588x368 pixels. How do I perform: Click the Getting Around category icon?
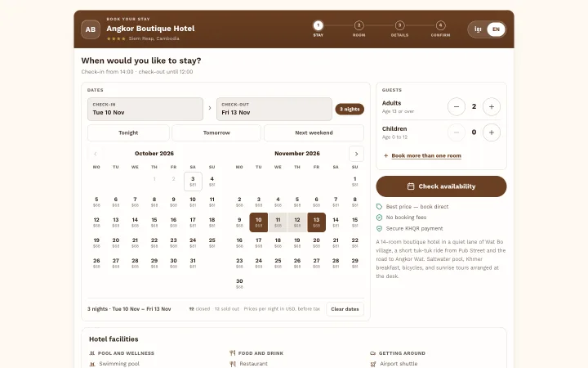pos(372,353)
